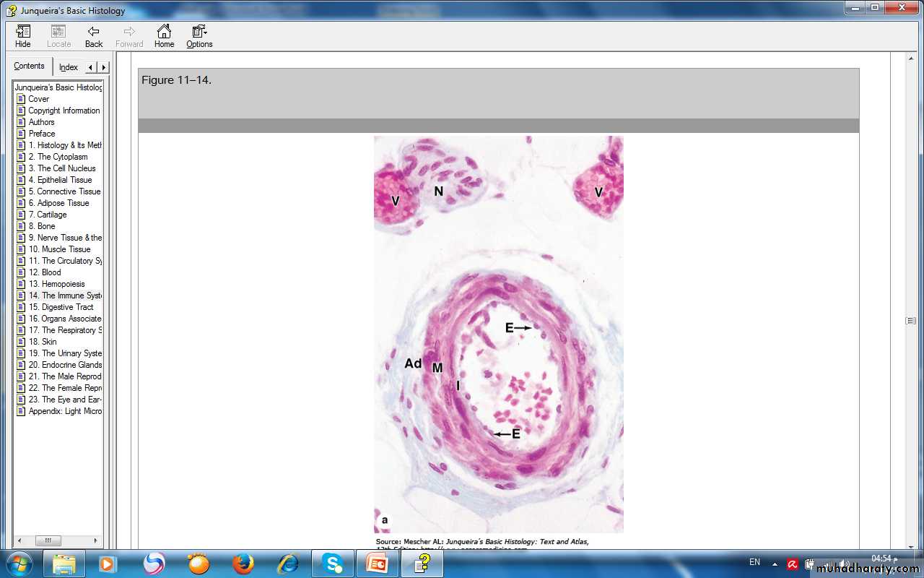Click the Home toolbar icon

[x=164, y=36]
